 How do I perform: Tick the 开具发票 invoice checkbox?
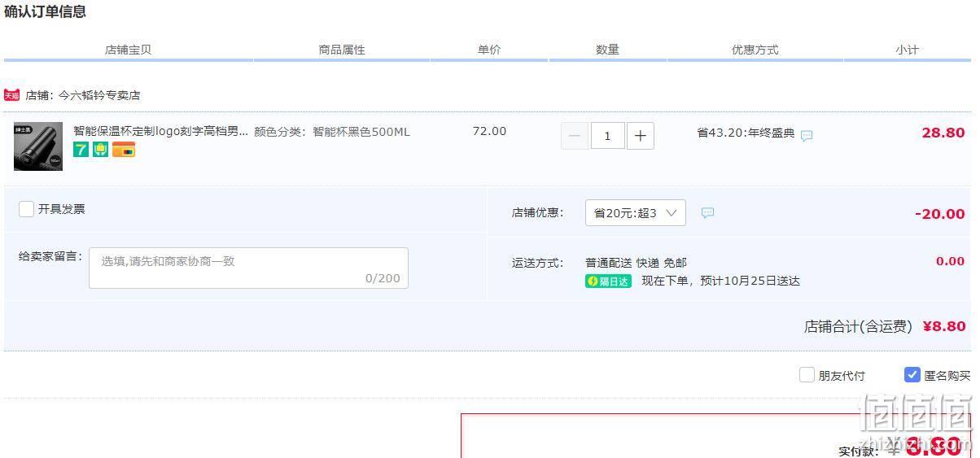point(27,209)
